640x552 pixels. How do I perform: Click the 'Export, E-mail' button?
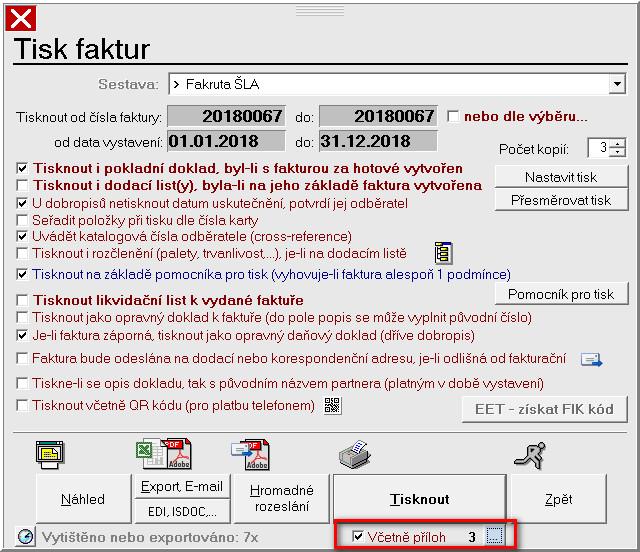[182, 486]
